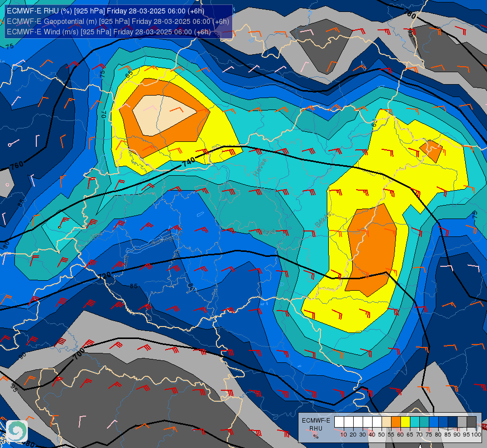Viewport: 487px width, 448px height.
Task: Click the legend tick label 10
Action: click(344, 435)
